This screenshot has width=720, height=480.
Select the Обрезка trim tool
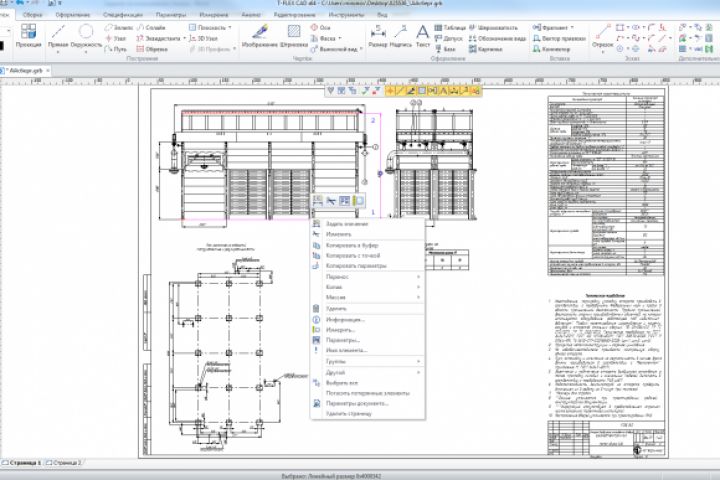152,49
